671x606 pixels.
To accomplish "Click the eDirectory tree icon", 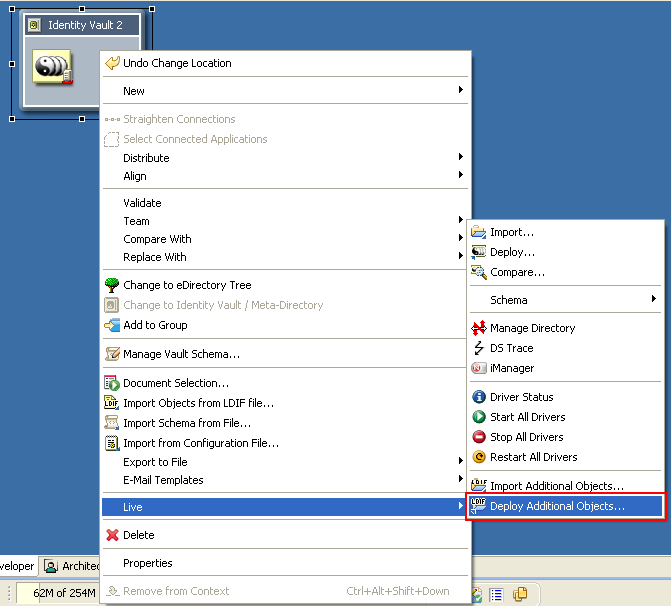I will (x=112, y=285).
